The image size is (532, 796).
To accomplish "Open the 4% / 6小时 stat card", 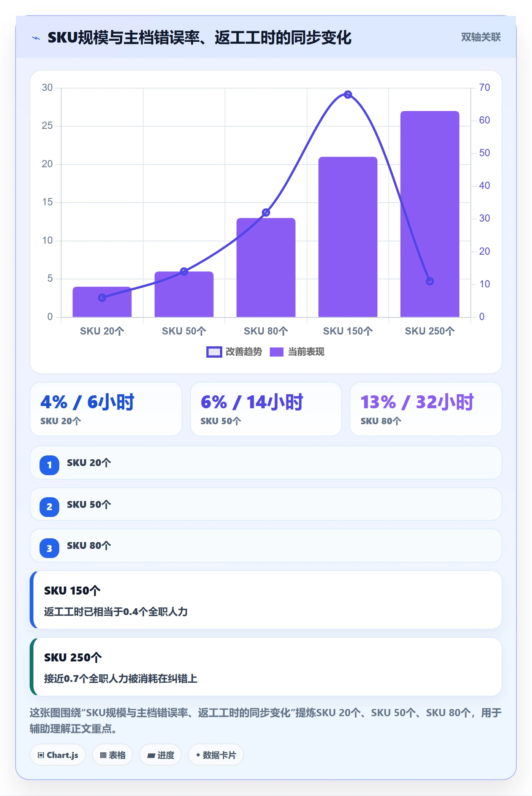I will click(106, 409).
